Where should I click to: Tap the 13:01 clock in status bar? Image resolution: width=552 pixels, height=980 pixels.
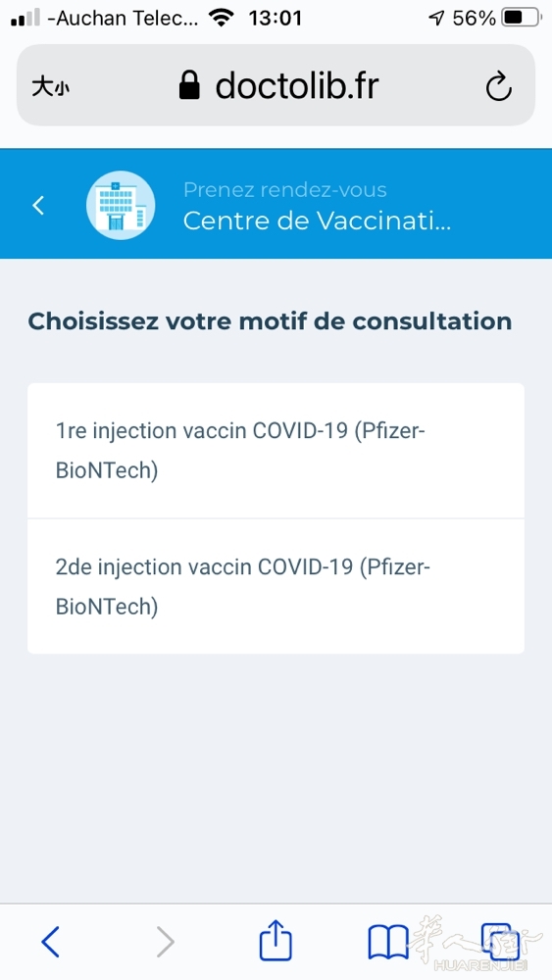pos(275,18)
